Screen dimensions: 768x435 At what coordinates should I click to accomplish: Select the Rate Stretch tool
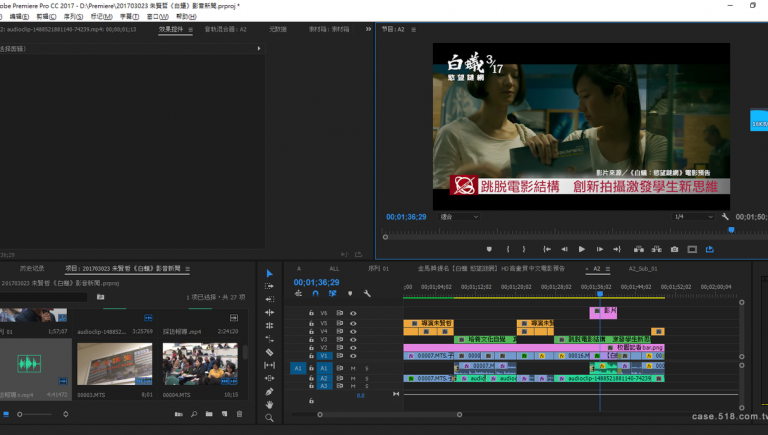click(x=269, y=339)
